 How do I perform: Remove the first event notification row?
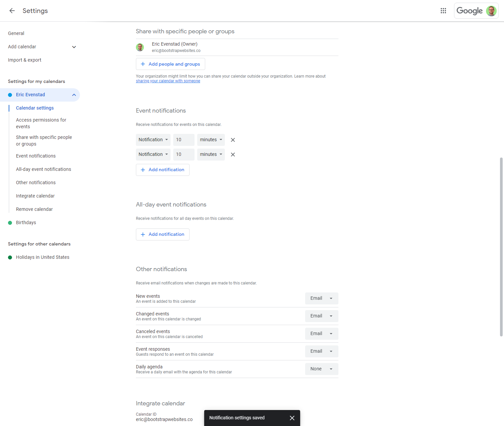tap(233, 140)
